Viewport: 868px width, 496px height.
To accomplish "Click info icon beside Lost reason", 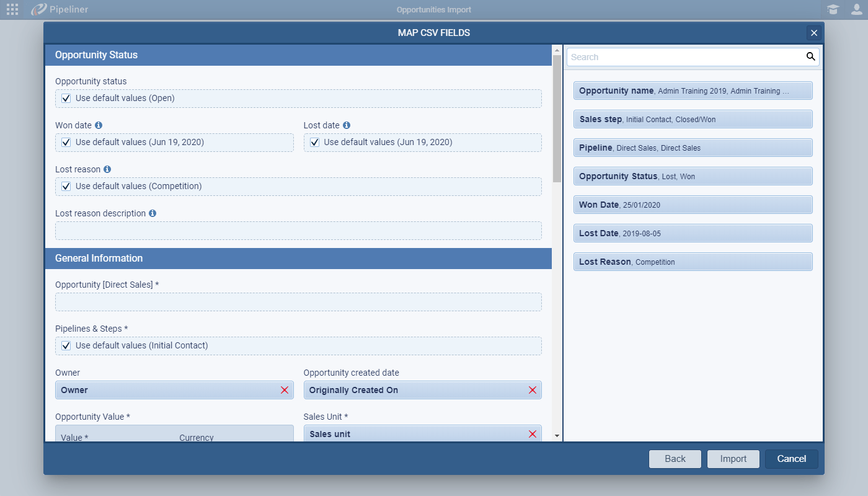I will point(107,169).
